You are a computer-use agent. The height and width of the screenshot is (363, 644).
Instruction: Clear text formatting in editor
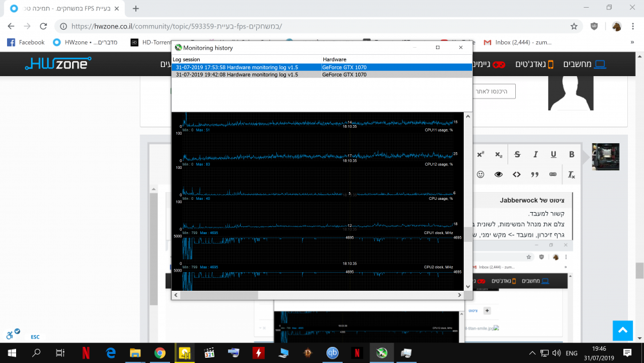(x=571, y=175)
